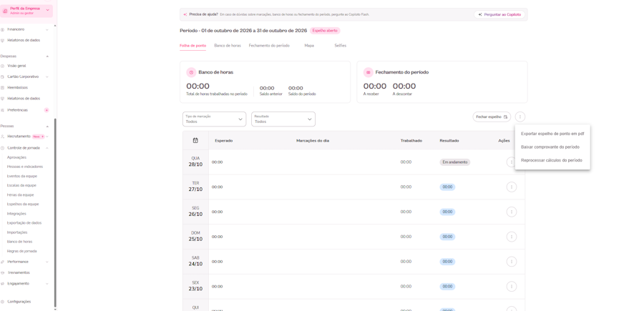
Task: Open actions menu for TER 27/10
Action: pos(512,187)
